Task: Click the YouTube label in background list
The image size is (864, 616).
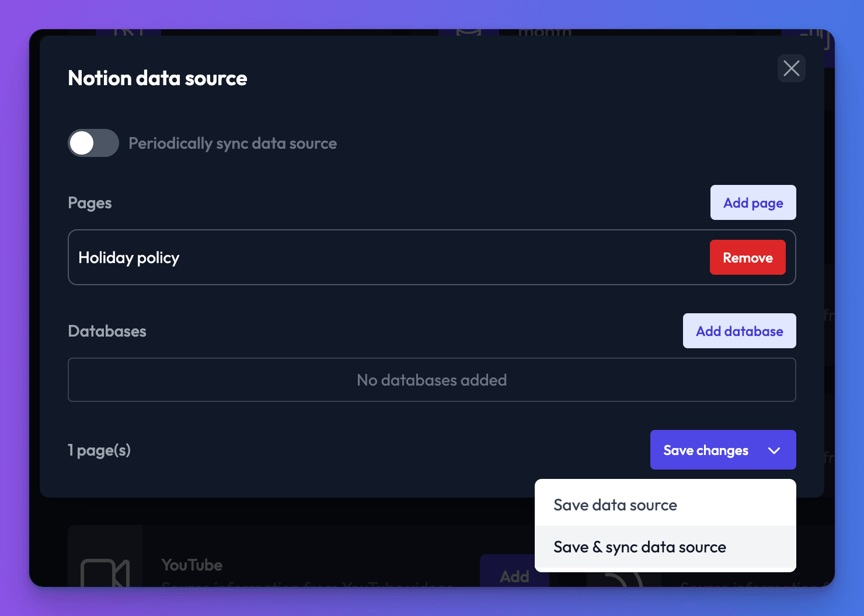Action: pos(192,565)
